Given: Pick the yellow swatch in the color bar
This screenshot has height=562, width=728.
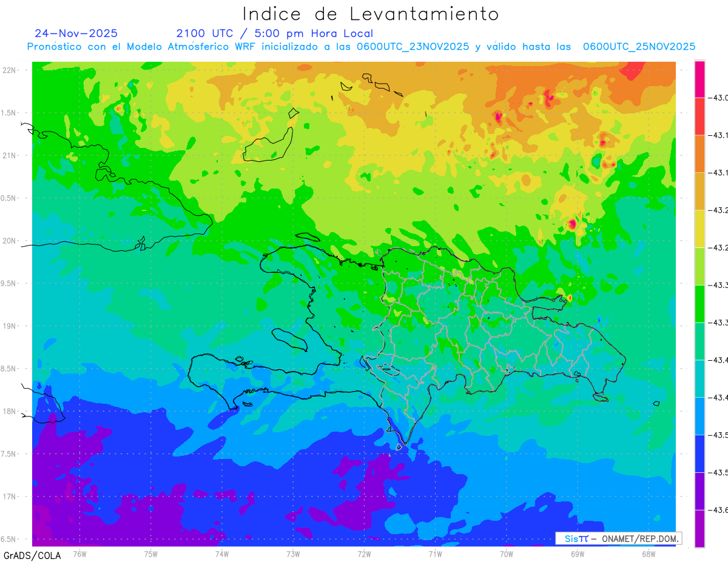Looking at the screenshot, I should (x=699, y=229).
